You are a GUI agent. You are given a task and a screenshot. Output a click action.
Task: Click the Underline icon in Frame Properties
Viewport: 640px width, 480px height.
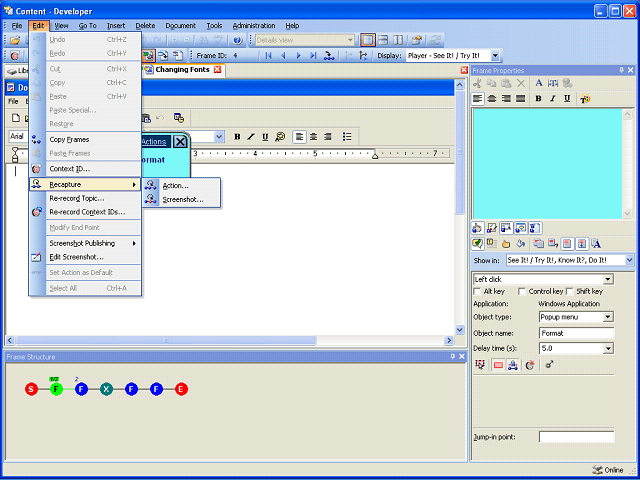567,98
